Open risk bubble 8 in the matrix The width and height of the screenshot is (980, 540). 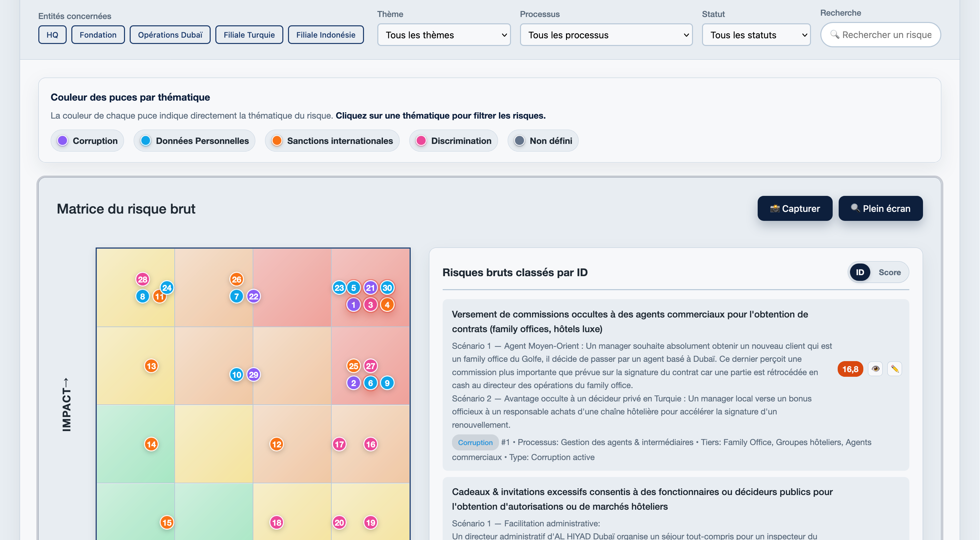(143, 296)
